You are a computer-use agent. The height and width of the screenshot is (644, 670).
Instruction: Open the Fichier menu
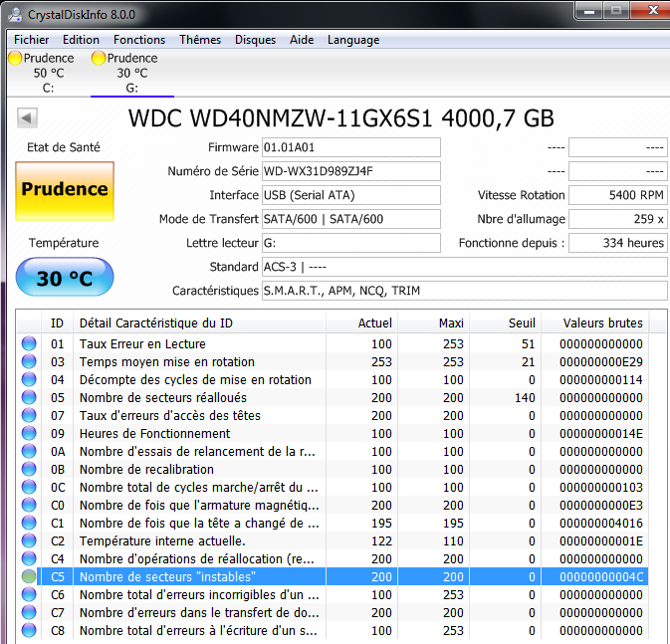[x=31, y=40]
